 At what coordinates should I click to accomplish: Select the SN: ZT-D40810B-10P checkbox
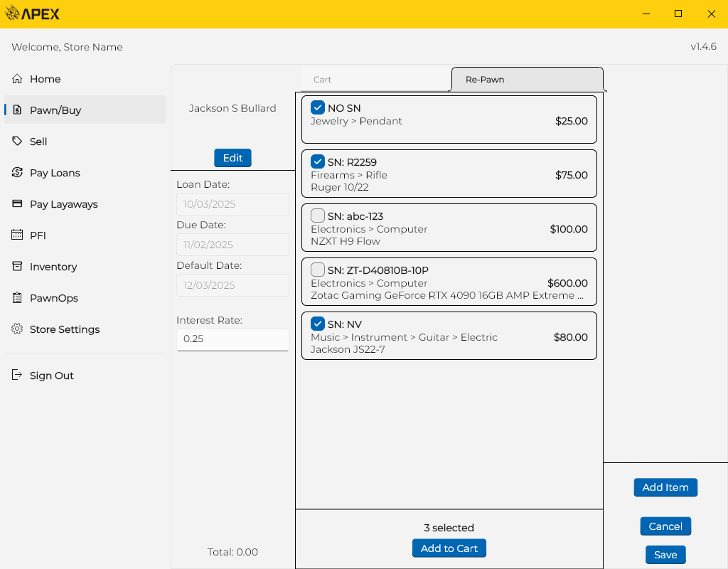318,270
